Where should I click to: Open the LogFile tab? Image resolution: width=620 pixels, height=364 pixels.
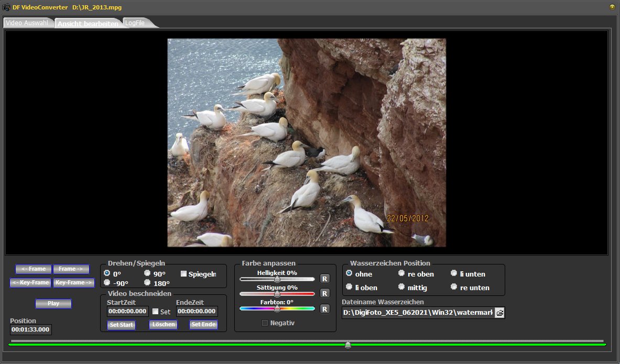135,23
